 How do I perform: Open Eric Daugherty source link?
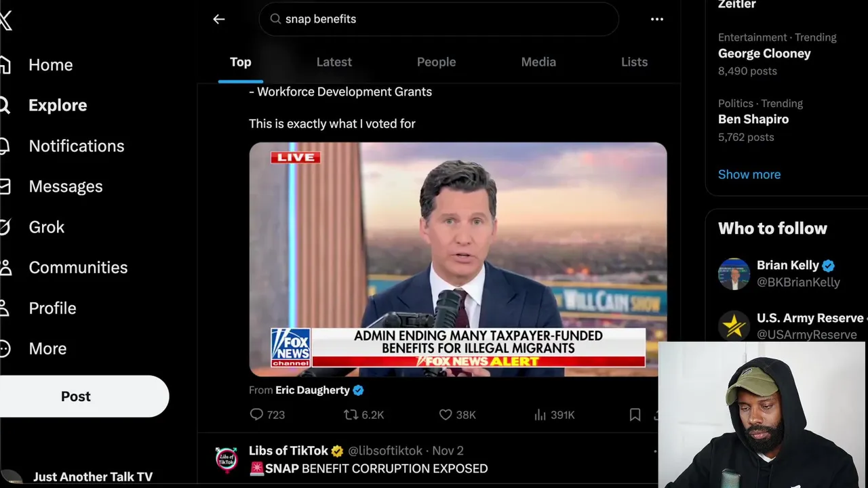pos(313,390)
